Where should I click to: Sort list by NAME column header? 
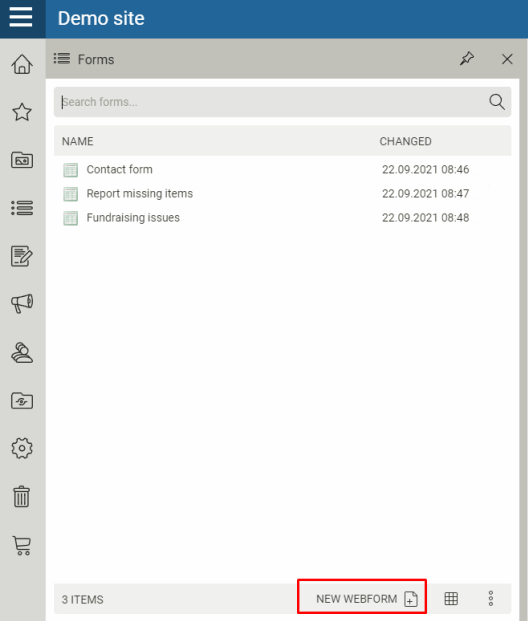[78, 141]
